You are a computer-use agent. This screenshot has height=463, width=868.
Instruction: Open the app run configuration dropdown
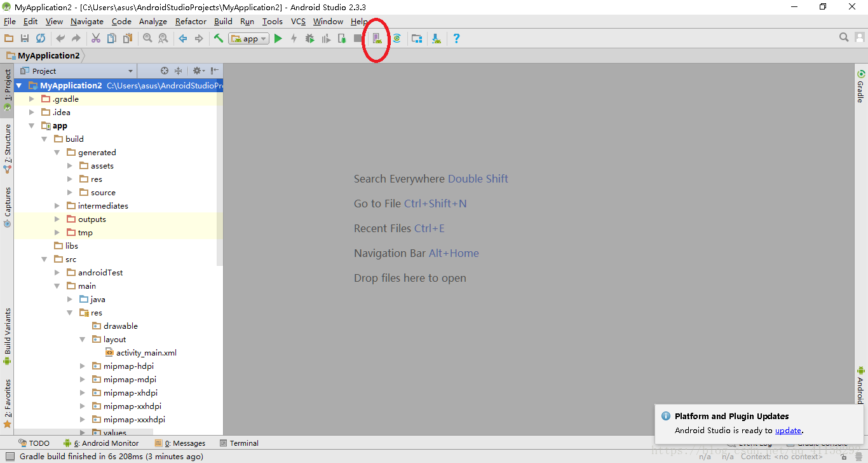tap(248, 38)
